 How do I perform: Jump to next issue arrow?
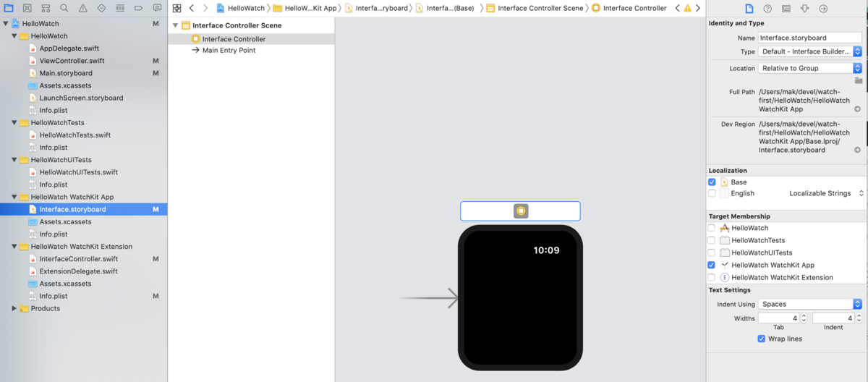(698, 8)
